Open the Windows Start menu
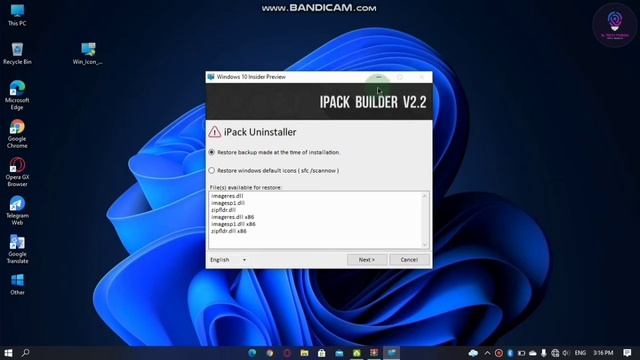 coord(8,353)
